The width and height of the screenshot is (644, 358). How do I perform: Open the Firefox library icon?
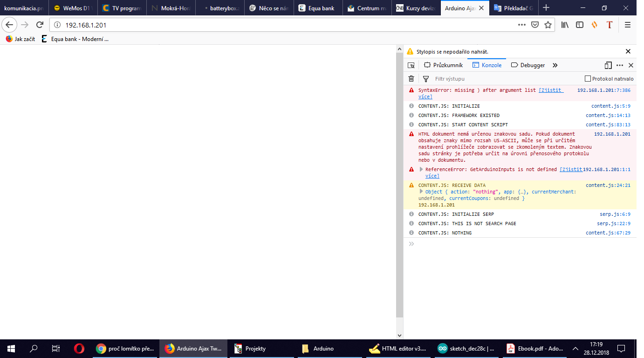565,25
